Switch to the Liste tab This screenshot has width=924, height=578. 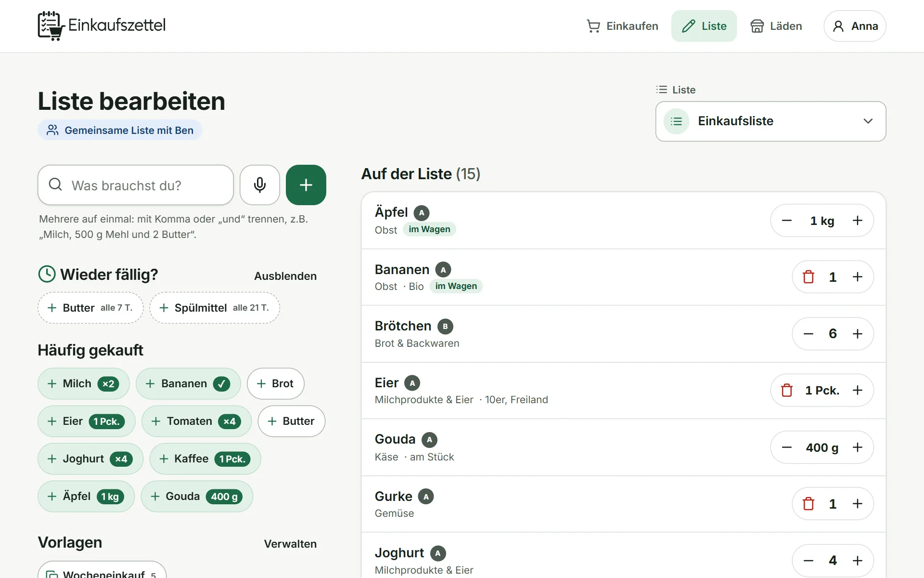click(704, 26)
